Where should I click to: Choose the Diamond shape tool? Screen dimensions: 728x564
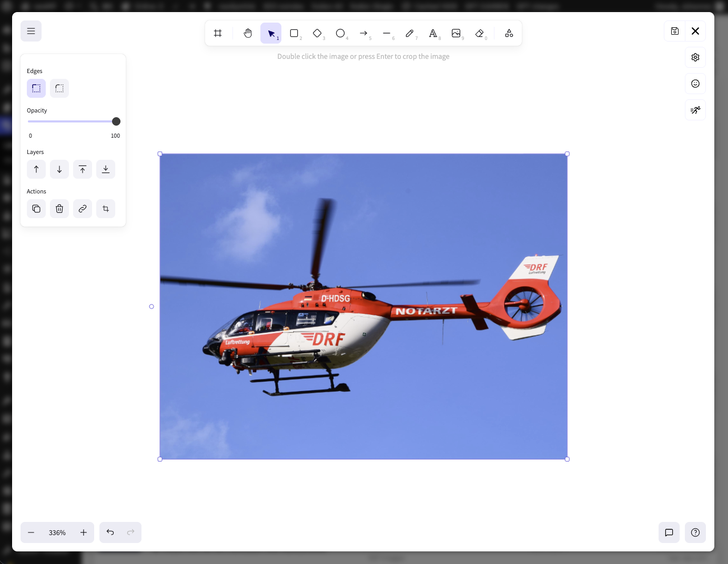317,33
